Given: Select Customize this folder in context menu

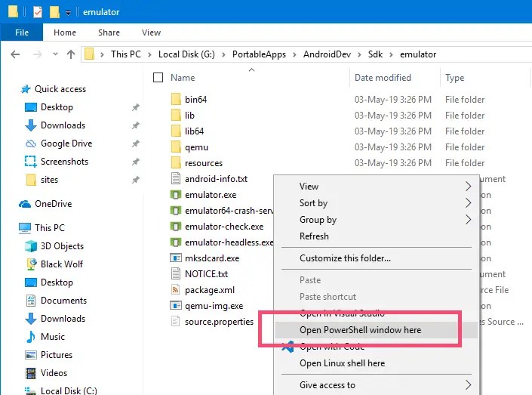Looking at the screenshot, I should tap(377, 258).
